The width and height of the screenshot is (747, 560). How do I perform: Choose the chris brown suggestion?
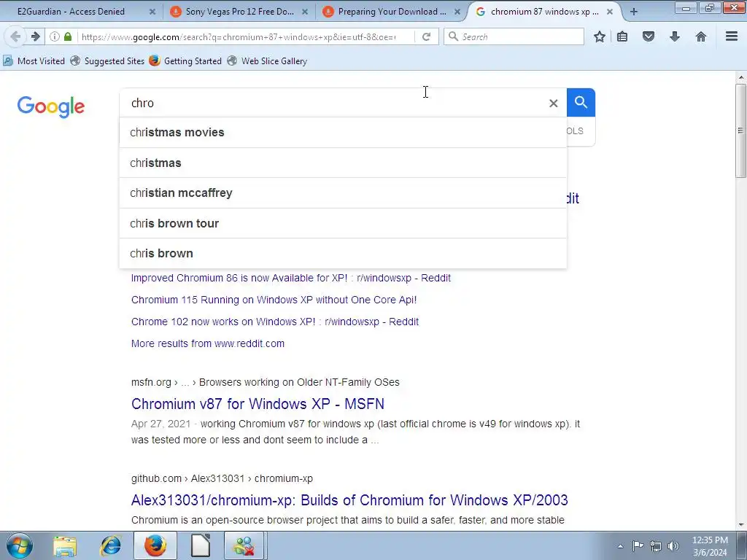click(343, 253)
